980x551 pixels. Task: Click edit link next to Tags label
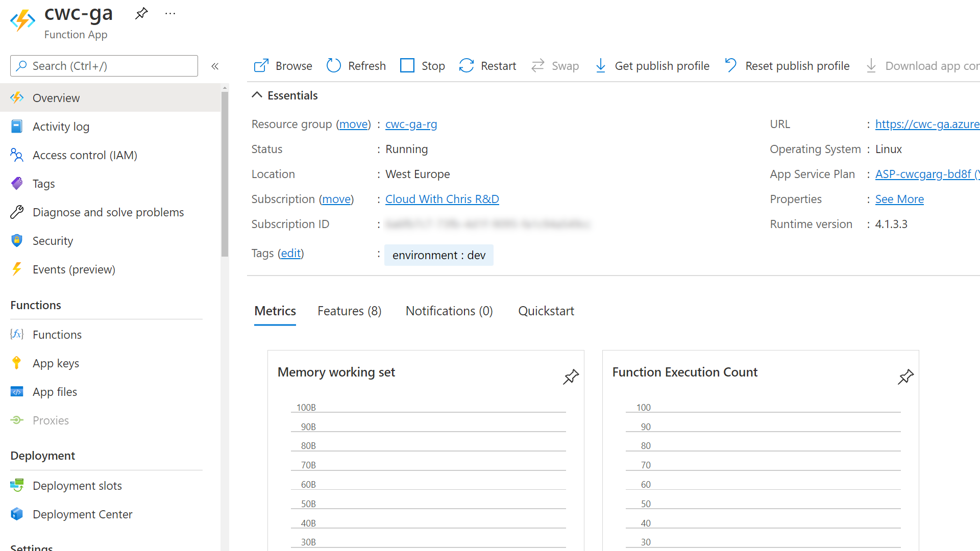[291, 253]
